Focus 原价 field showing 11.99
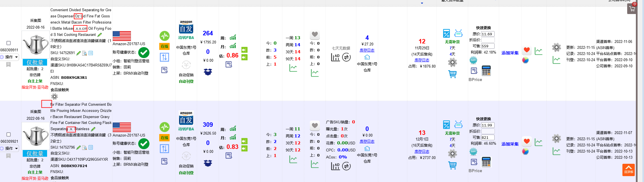644x182 pixels. 488,125
